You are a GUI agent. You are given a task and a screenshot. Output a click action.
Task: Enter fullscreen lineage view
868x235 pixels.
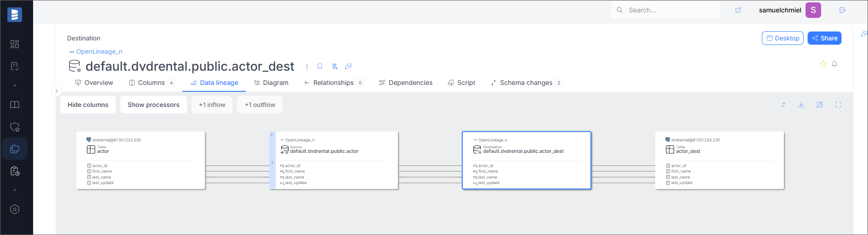coord(838,105)
